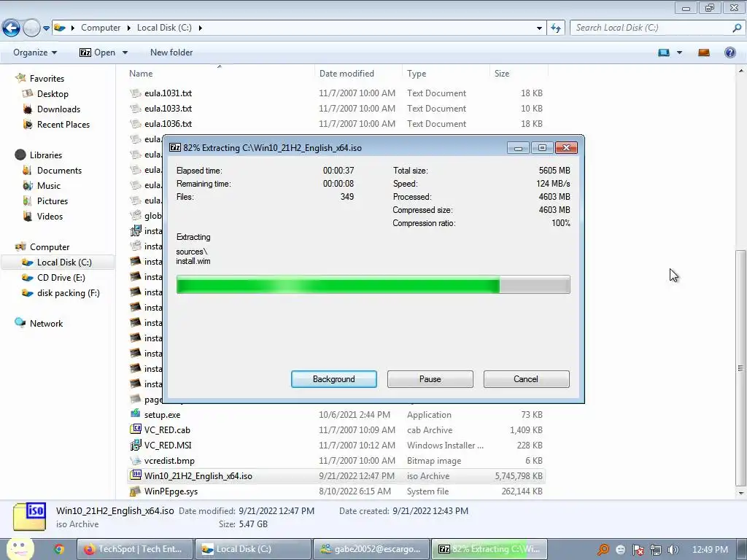
Task: Click the extraction progress bar
Action: coord(373,285)
